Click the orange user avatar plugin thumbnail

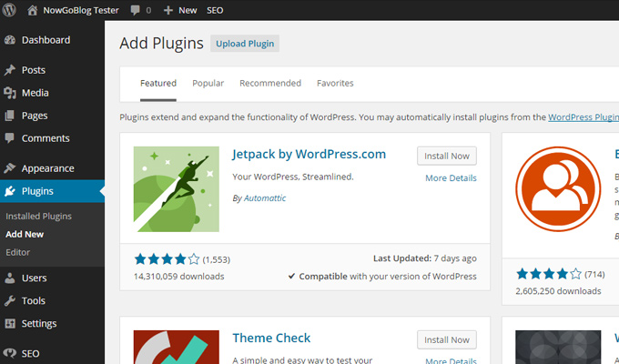click(x=558, y=189)
